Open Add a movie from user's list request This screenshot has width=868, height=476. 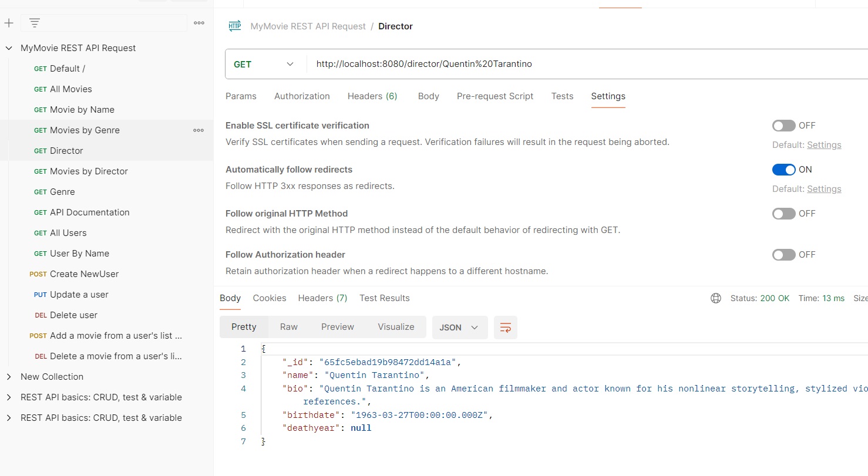pos(116,336)
